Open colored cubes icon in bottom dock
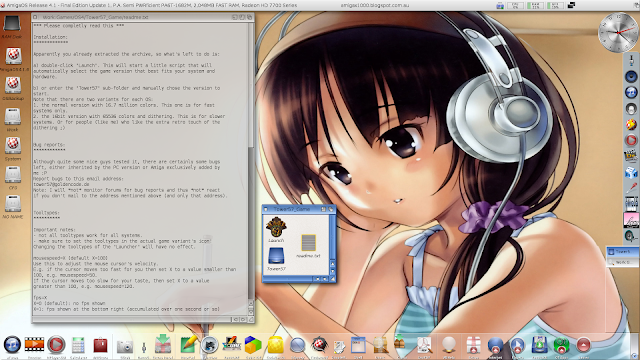This screenshot has height=360, width=640. tap(253, 345)
